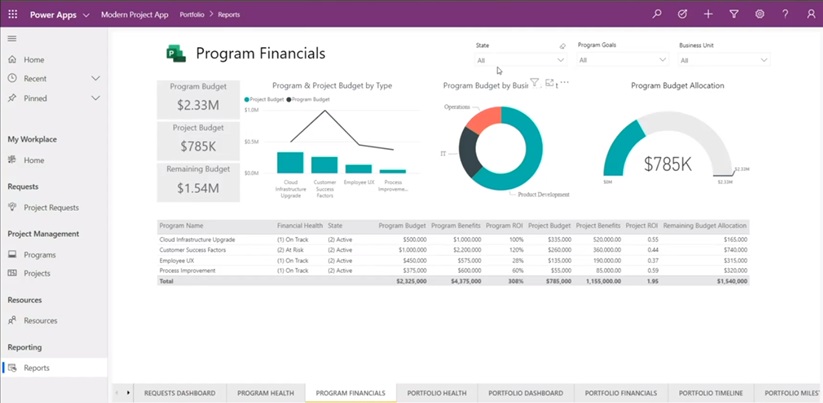
Task: Switch to Portfolio Dashboard tab
Action: click(x=525, y=393)
